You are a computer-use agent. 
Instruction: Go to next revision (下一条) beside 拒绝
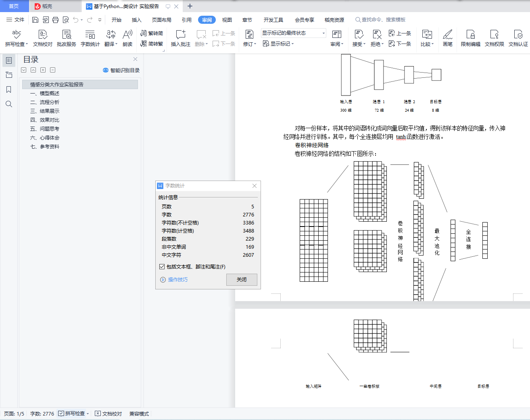tap(400, 44)
